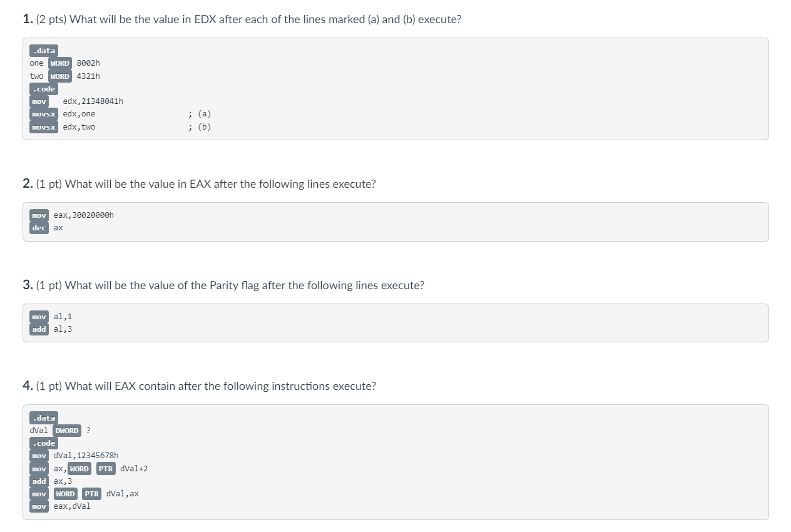Click the movsx keyword on line (b)
This screenshot has width=791, height=532.
44,127
